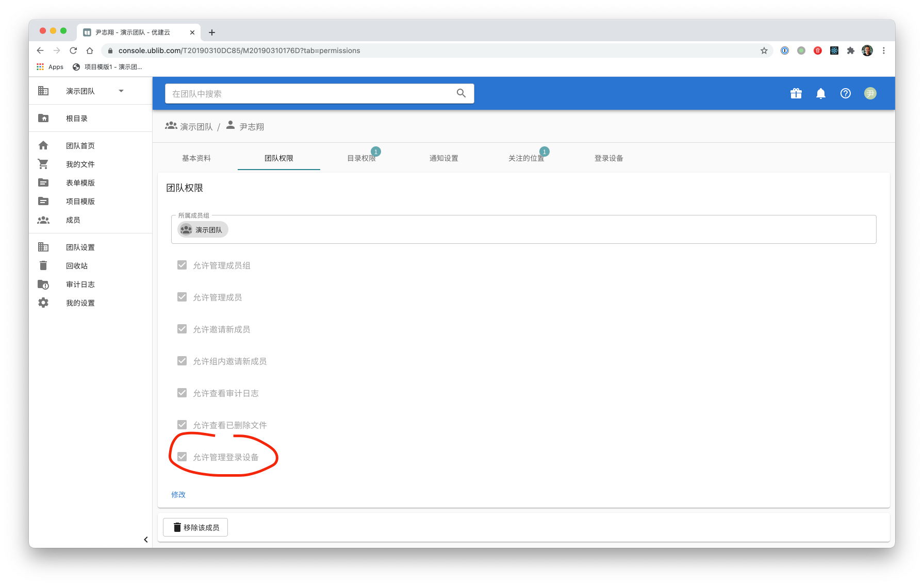Viewport: 924px width, 586px height.
Task: Click the gift icon in the header
Action: (x=796, y=93)
